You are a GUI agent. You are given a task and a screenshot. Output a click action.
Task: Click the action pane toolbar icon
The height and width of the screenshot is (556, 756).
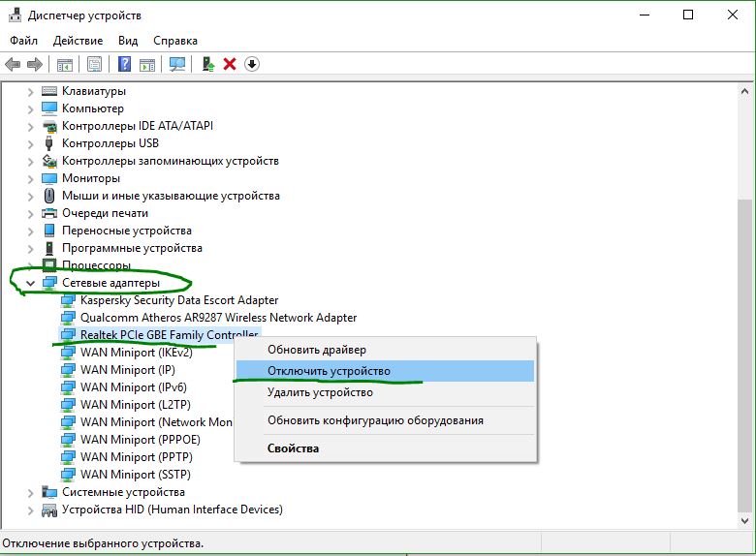coord(147,64)
